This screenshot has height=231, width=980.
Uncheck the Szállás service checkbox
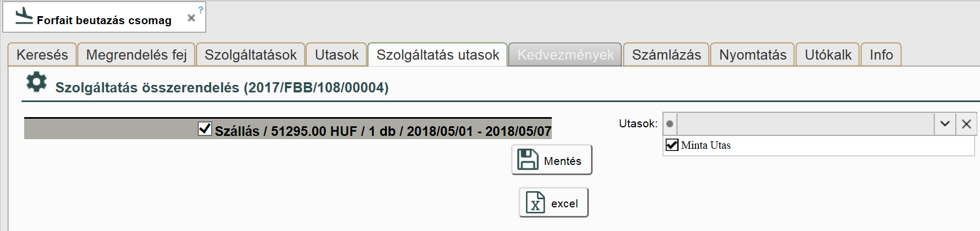205,129
